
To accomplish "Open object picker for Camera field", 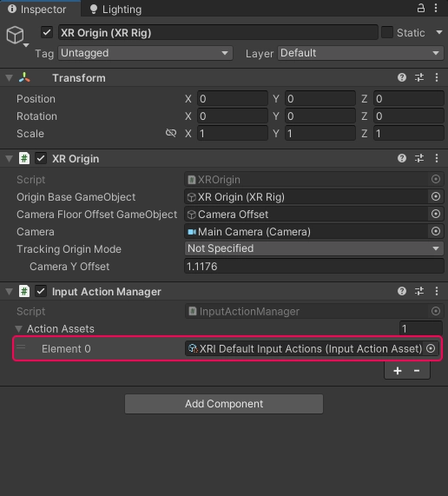I will [x=436, y=231].
